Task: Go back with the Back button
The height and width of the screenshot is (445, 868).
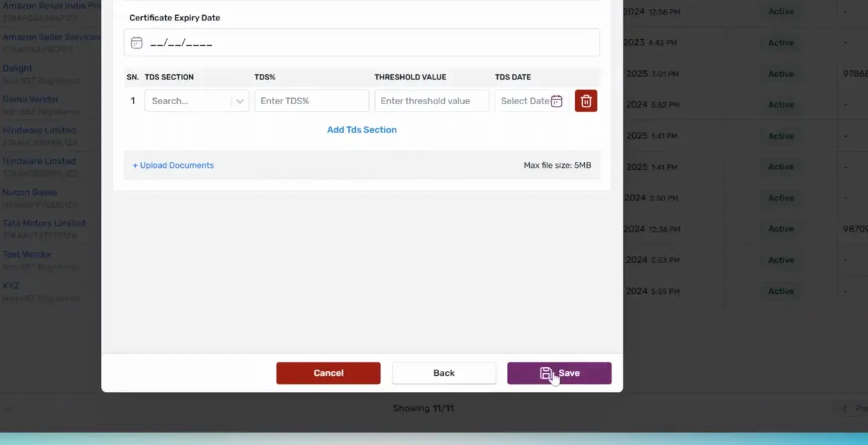Action: [444, 373]
